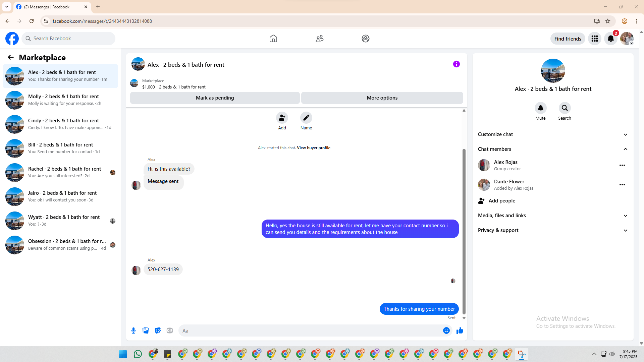Bookmark this page with the star icon
This screenshot has height=362, width=644.
608,21
